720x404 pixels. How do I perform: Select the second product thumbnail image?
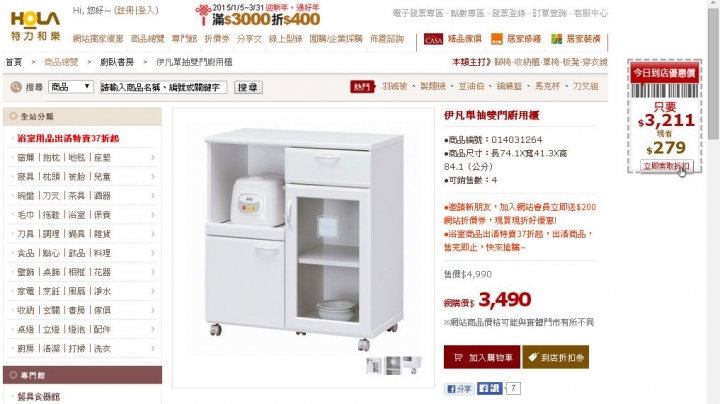point(393,365)
